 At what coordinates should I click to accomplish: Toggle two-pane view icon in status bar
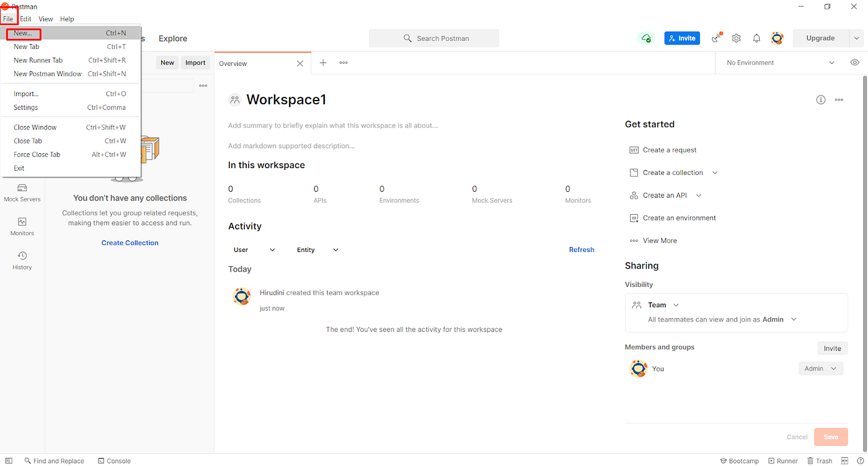pyautogui.click(x=844, y=461)
